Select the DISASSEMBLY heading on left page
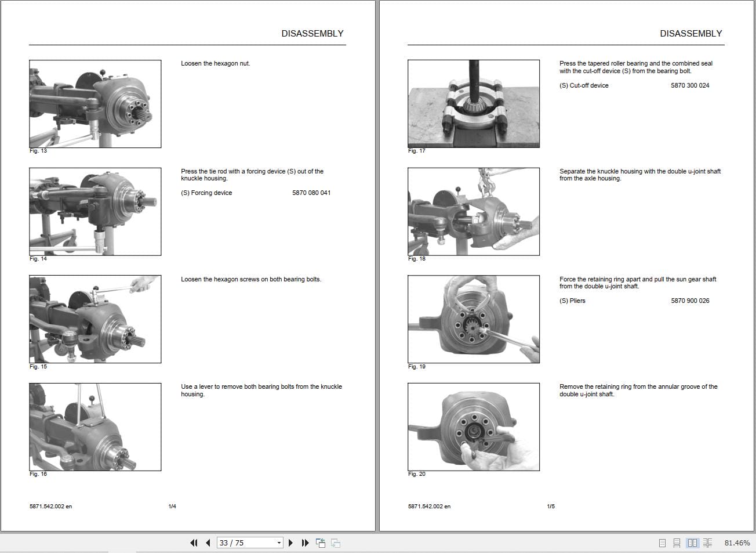Screen dimensions: 756x553 coord(312,33)
